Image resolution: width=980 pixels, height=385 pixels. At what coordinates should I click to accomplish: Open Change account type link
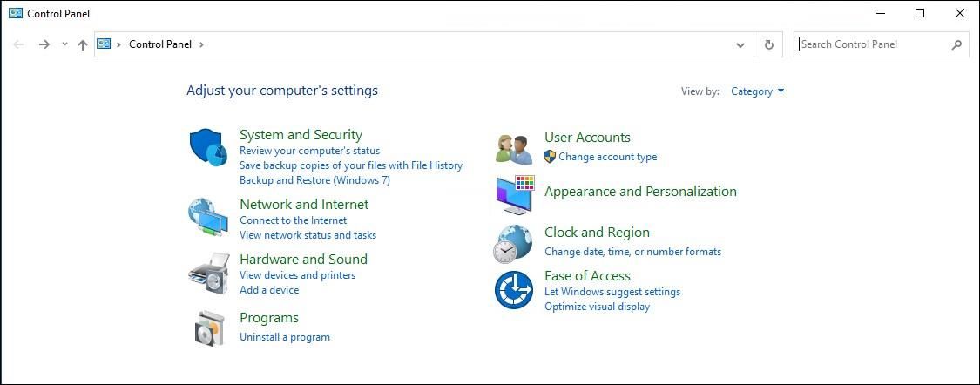pos(607,157)
